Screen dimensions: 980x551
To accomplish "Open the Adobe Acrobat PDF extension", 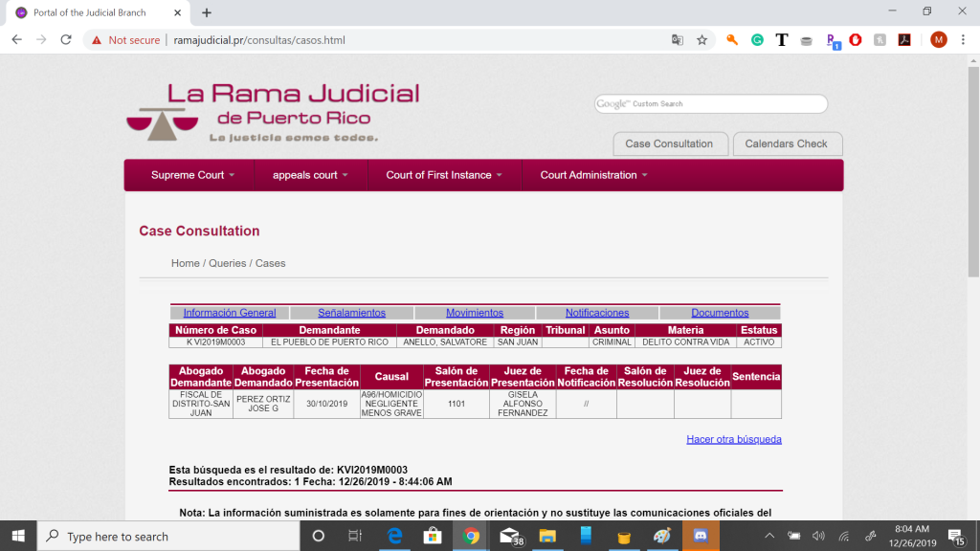I will [902, 40].
